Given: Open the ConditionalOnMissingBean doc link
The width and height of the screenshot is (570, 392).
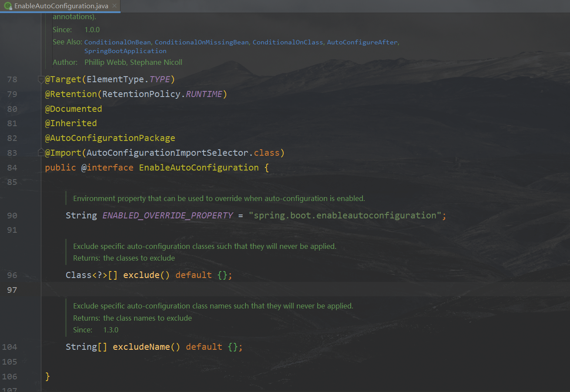Looking at the screenshot, I should point(201,42).
